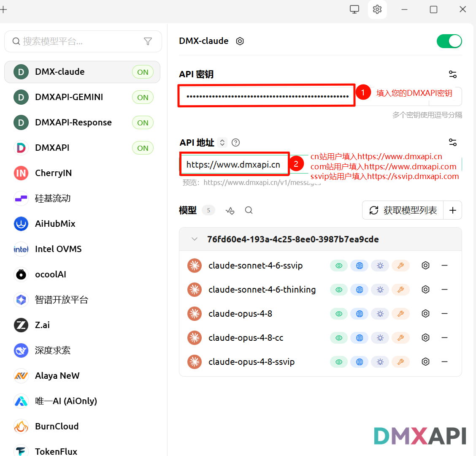This screenshot has height=456, width=476.
Task: Open settings for claude-opus-4-8-ssvip
Action: pyautogui.click(x=426, y=362)
